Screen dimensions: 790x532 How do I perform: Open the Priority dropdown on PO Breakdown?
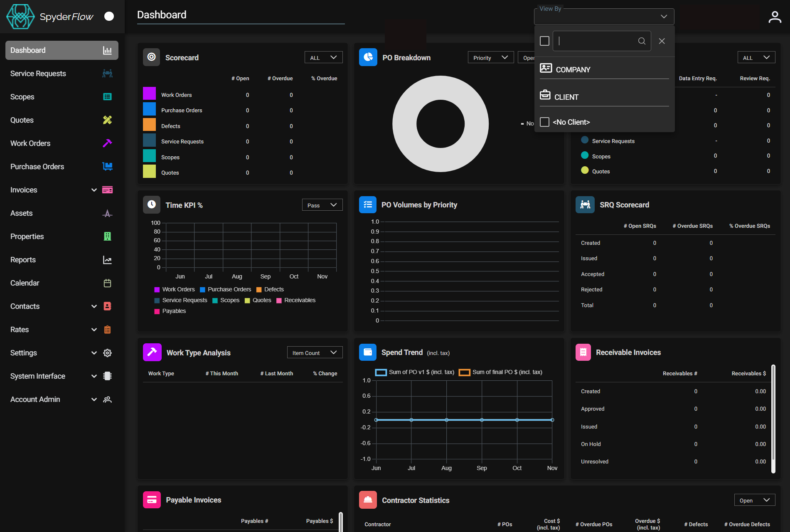(490, 57)
